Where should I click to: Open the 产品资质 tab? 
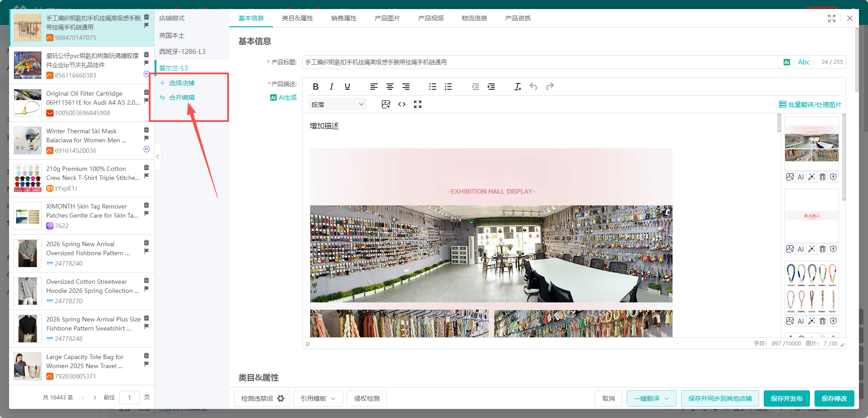tap(518, 18)
